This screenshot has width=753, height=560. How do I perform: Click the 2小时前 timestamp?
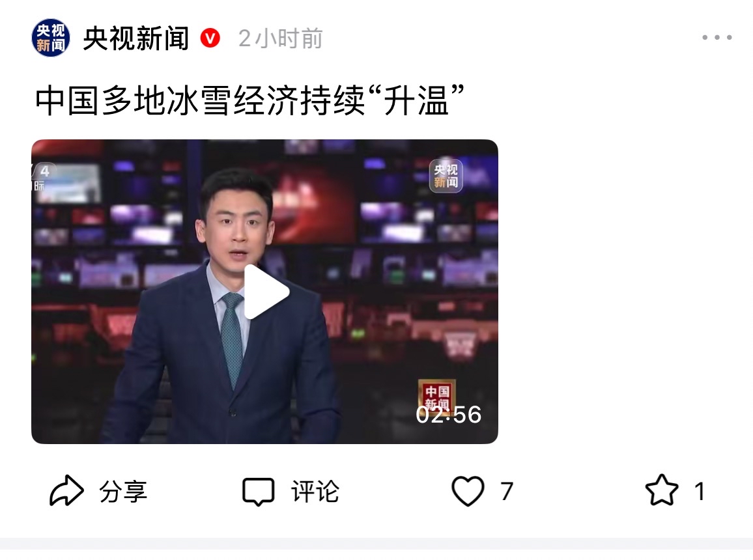[x=281, y=38]
